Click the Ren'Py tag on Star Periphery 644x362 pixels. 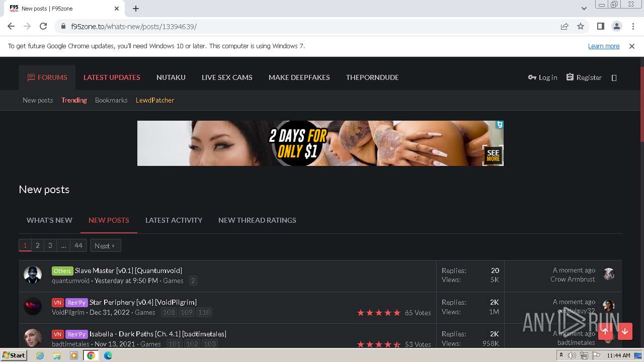(76, 303)
